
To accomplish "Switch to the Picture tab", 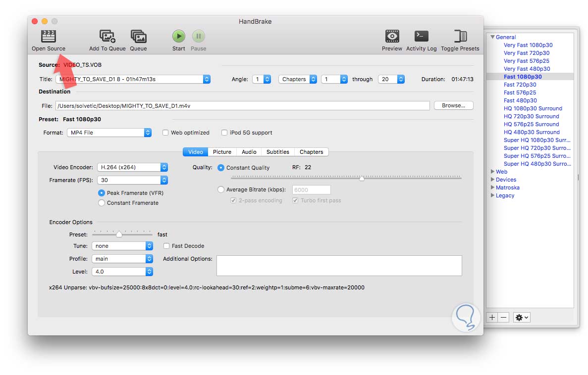I will click(222, 152).
